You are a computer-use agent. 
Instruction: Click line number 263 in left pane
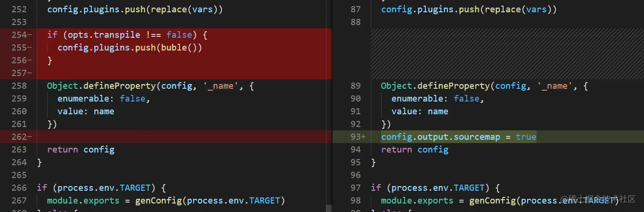(19, 150)
